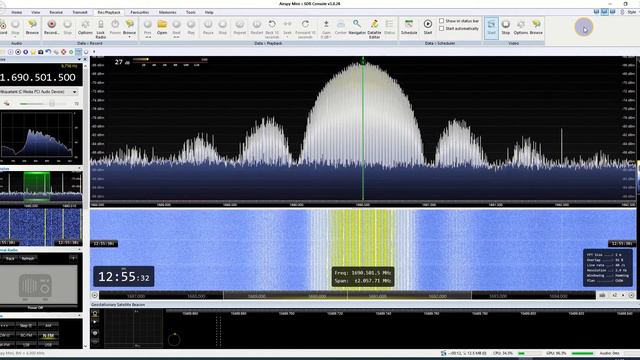
Task: Click the Lock Radio padlock icon
Action: click(100, 29)
